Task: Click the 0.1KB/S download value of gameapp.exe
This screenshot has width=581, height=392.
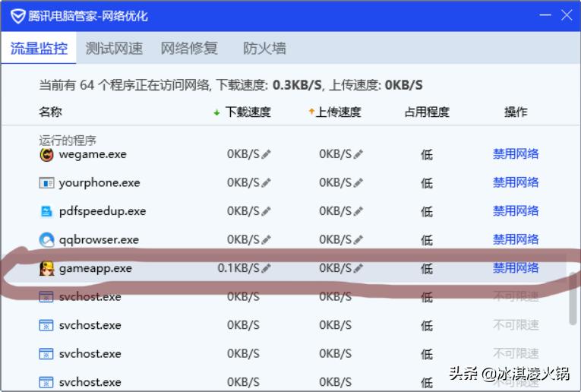Action: [x=238, y=268]
